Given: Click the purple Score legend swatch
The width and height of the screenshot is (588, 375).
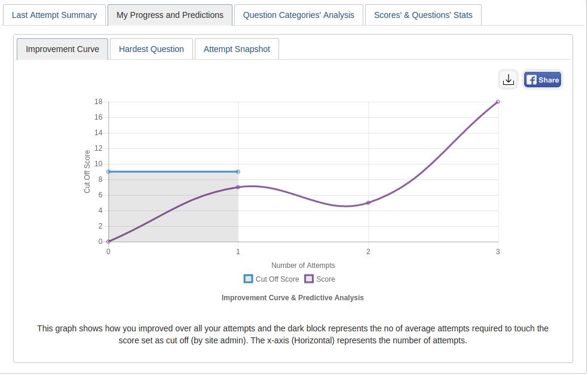Looking at the screenshot, I should tap(309, 279).
